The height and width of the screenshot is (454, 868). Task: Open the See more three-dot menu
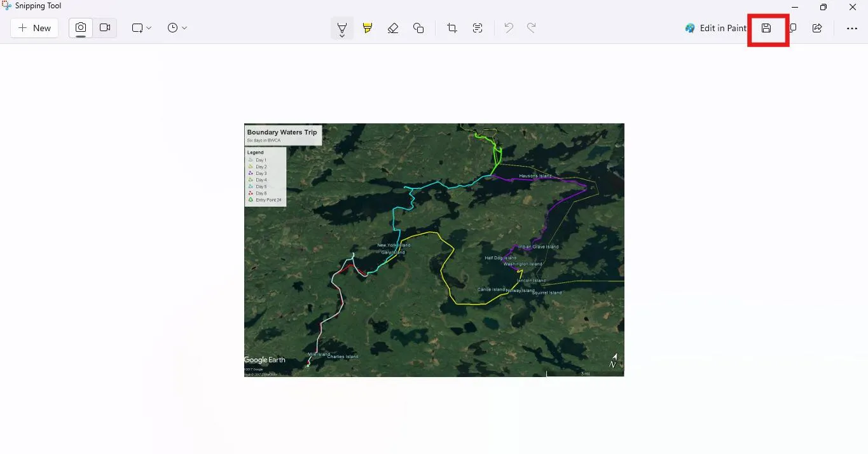pyautogui.click(x=851, y=28)
